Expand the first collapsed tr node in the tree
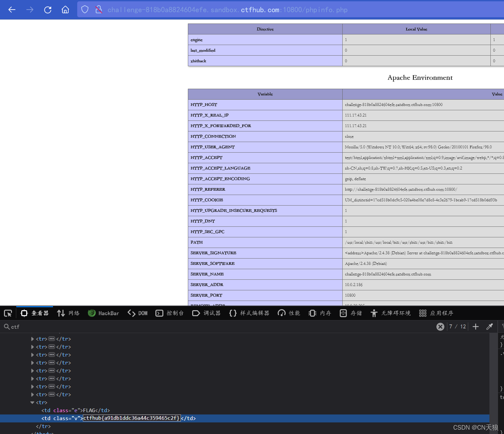The width and height of the screenshot is (504, 434). (x=32, y=339)
